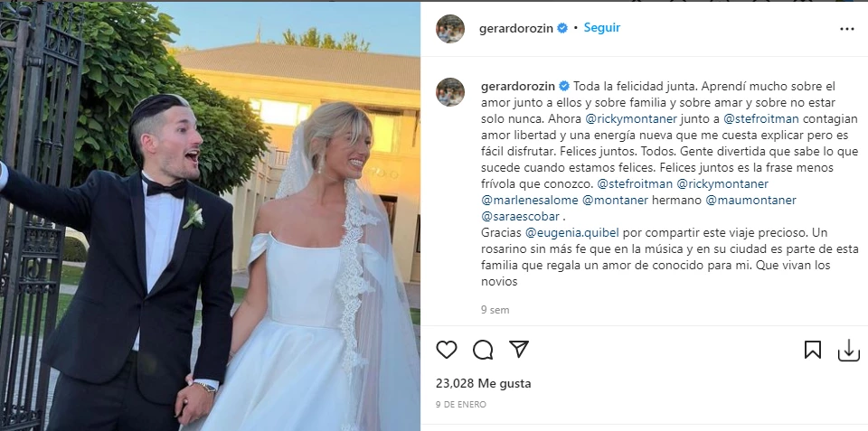
Task: Open the three-dots more options menu
Action: [847, 29]
